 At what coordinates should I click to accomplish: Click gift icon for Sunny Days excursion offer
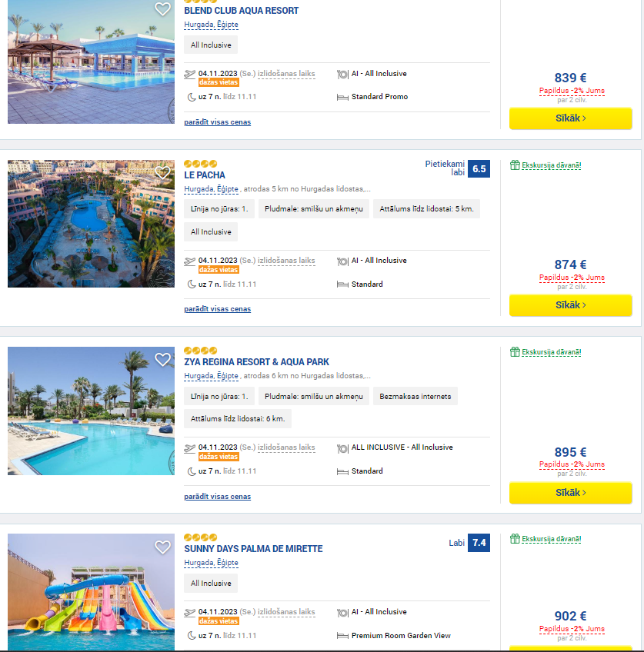click(x=515, y=538)
